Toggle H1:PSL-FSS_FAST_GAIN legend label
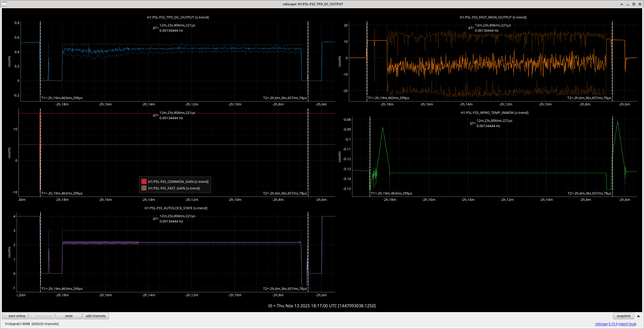The height and width of the screenshot is (329, 644). point(174,188)
